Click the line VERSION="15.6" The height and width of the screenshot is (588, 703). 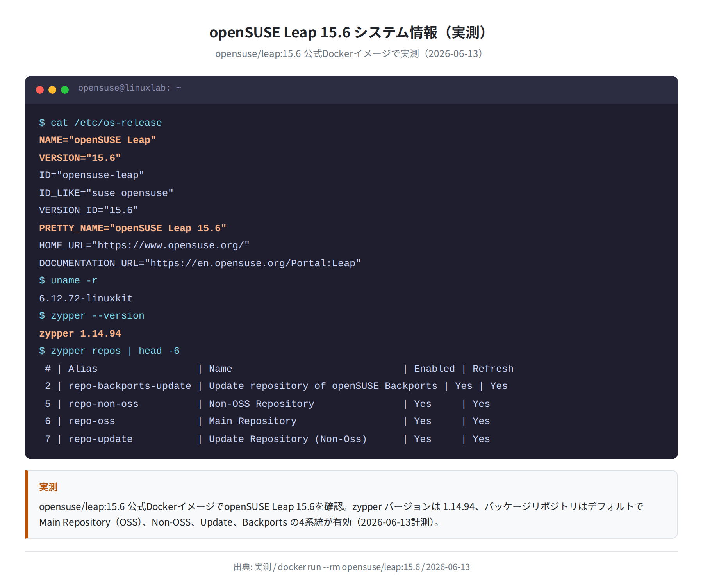click(80, 158)
